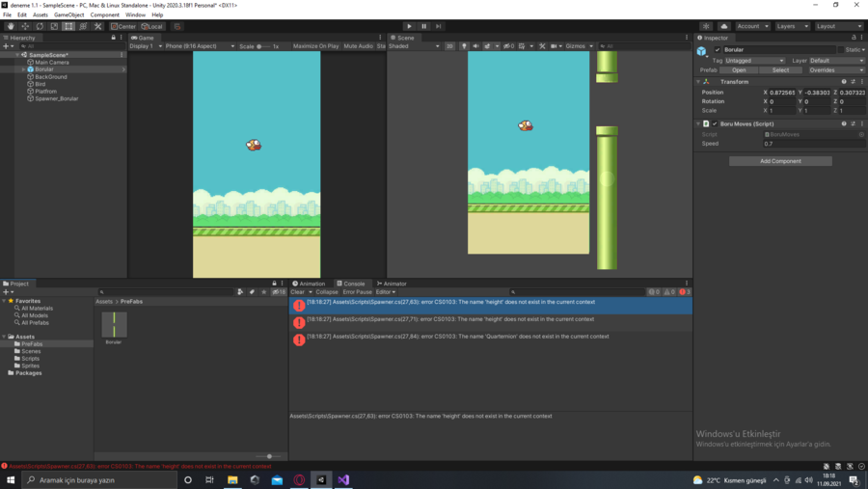Open Scene component editor tools icon
The width and height of the screenshot is (868, 489).
542,46
